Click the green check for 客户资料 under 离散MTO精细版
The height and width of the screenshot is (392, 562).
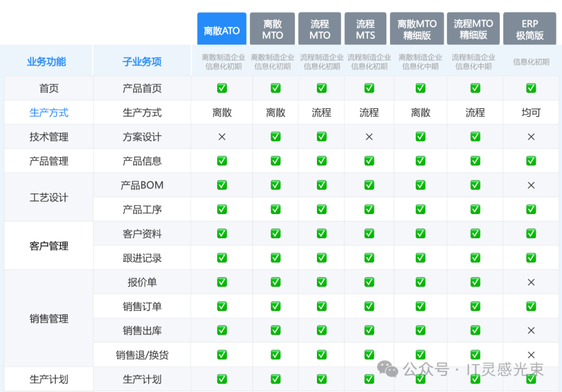(x=420, y=234)
